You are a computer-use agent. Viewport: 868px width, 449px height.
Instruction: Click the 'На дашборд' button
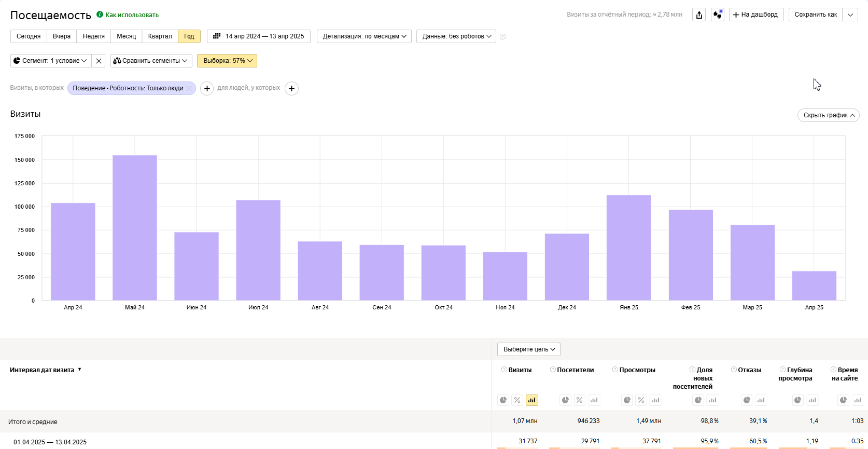756,15
